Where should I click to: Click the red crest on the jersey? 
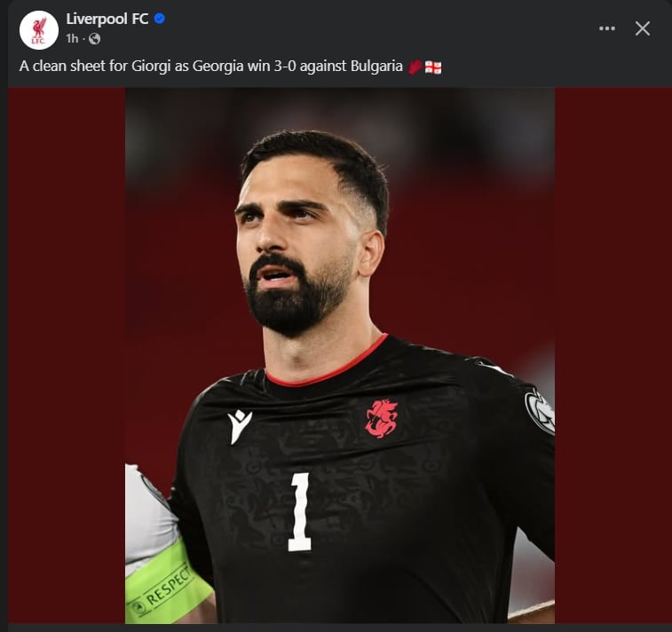pos(381,418)
